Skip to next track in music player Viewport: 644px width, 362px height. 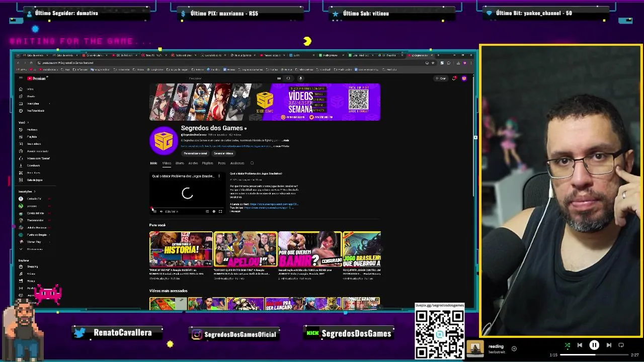pos(609,345)
